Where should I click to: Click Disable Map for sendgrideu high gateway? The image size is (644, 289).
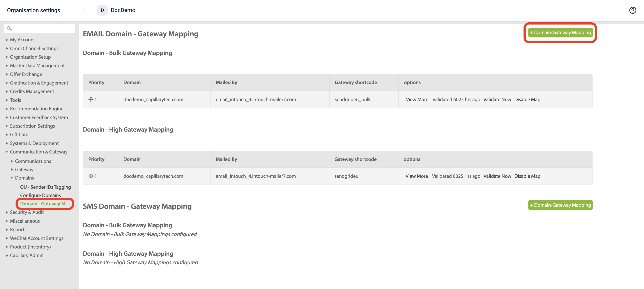pyautogui.click(x=527, y=176)
